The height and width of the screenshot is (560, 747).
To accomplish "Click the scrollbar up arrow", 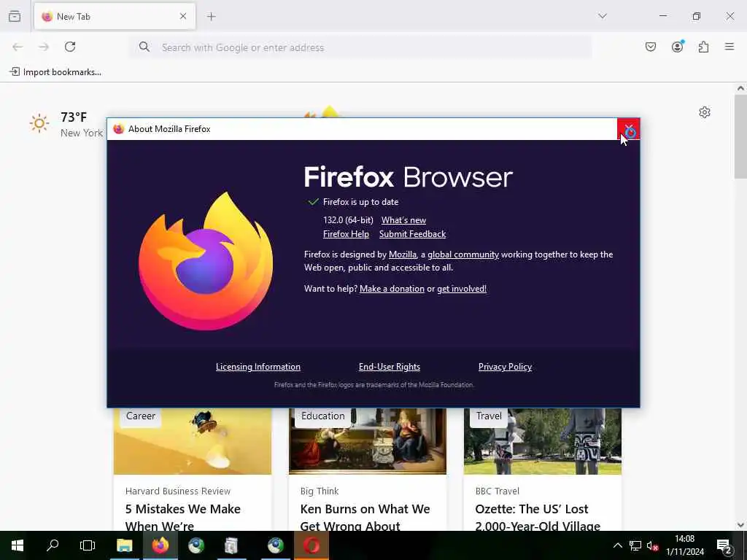I will 740,88.
